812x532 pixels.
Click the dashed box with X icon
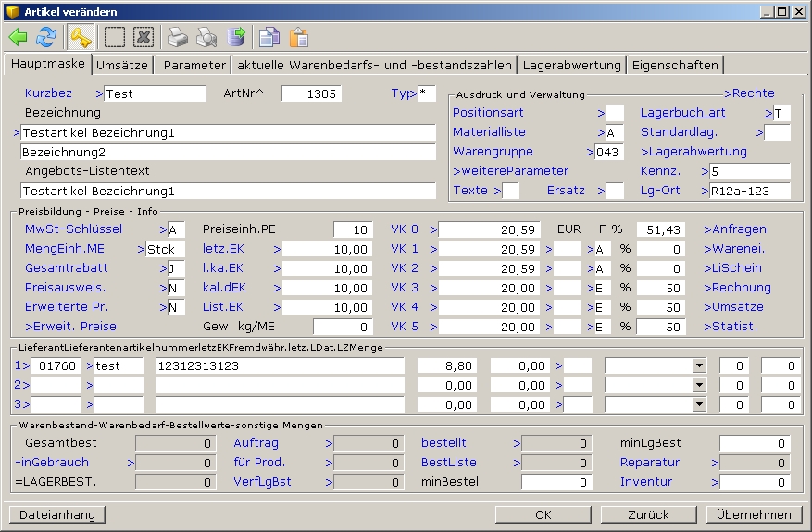(x=143, y=37)
